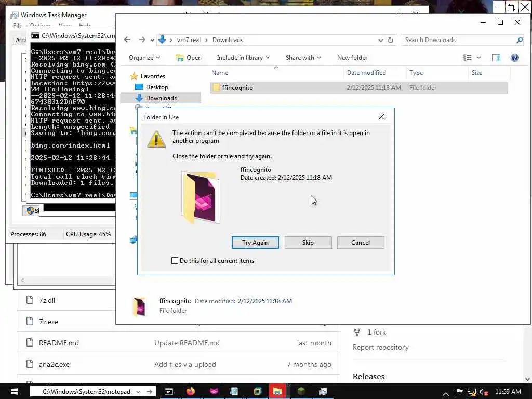Open Notepad from the taskbar
Image resolution: width=532 pixels, height=399 pixels.
click(x=234, y=392)
